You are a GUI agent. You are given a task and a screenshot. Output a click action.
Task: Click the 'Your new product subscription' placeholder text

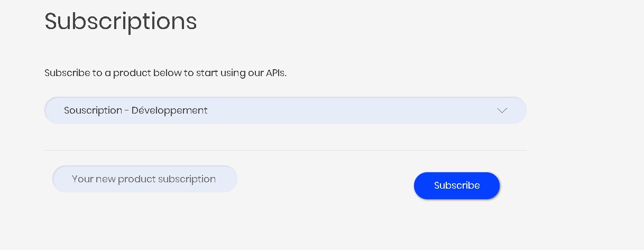[x=144, y=179]
